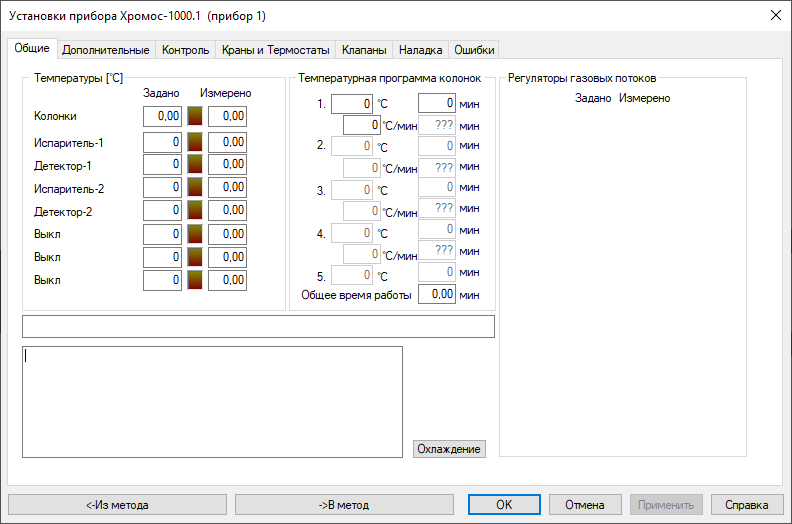Click the Испаритель-1 status color indicator

[195, 142]
